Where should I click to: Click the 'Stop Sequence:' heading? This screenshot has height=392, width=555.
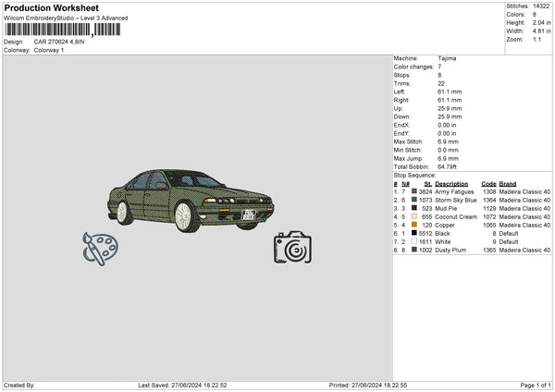click(x=414, y=175)
